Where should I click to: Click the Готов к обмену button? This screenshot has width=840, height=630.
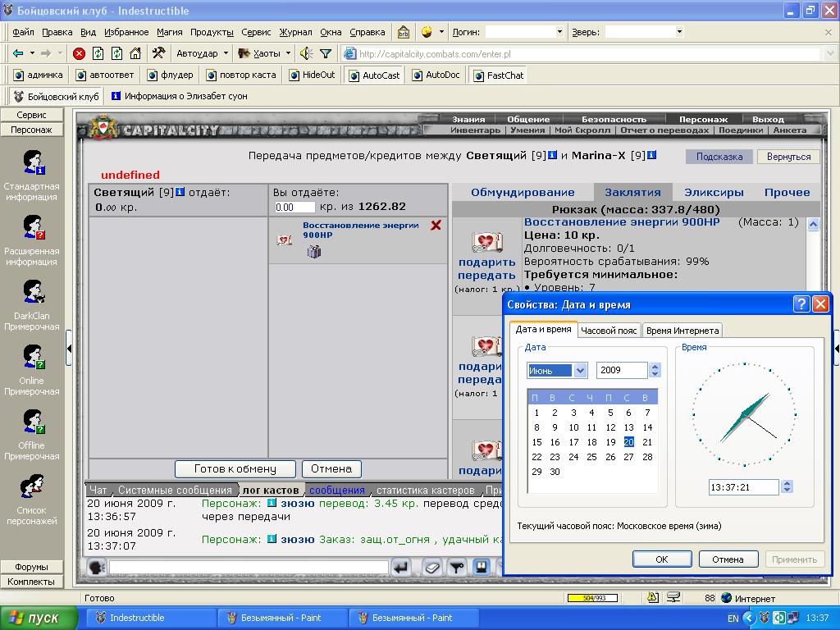(x=235, y=468)
